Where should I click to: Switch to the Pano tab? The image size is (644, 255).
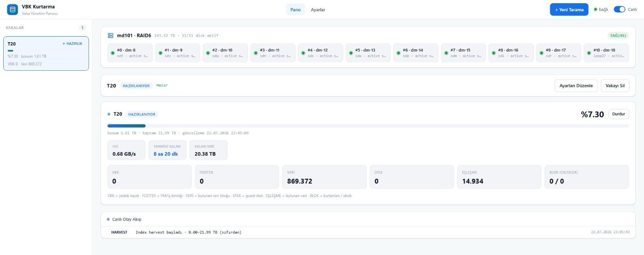click(295, 10)
